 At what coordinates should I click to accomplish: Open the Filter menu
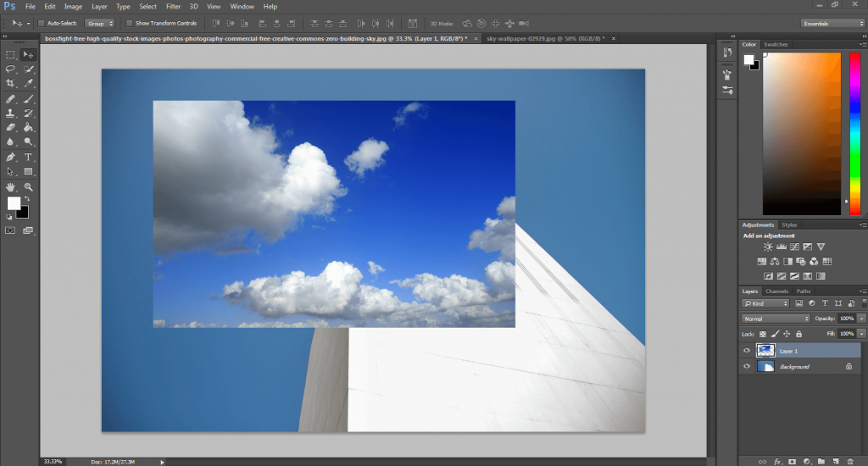173,7
